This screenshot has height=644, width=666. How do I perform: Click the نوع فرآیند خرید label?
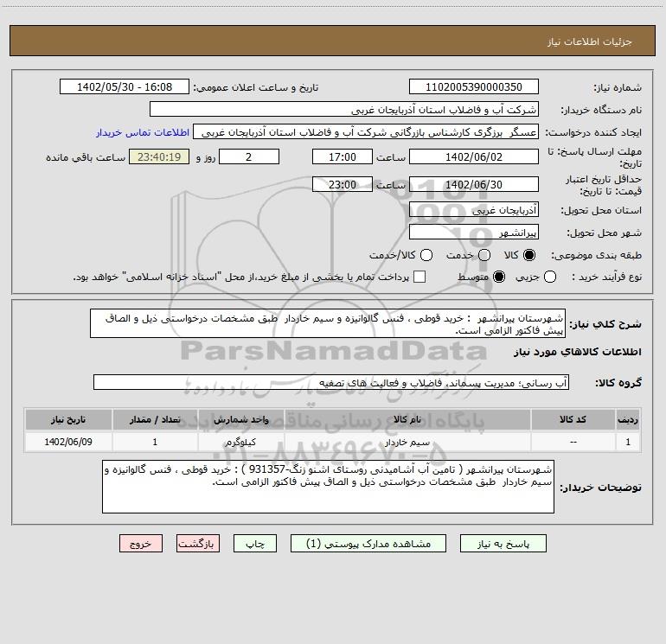click(x=606, y=277)
